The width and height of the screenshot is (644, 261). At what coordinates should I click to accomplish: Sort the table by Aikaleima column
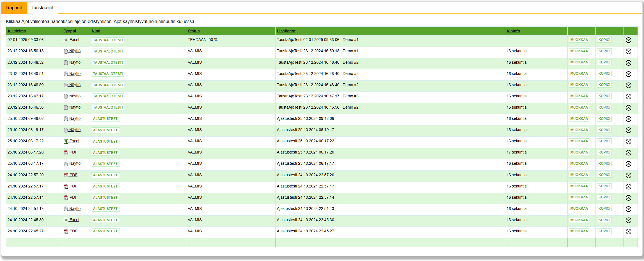point(17,31)
